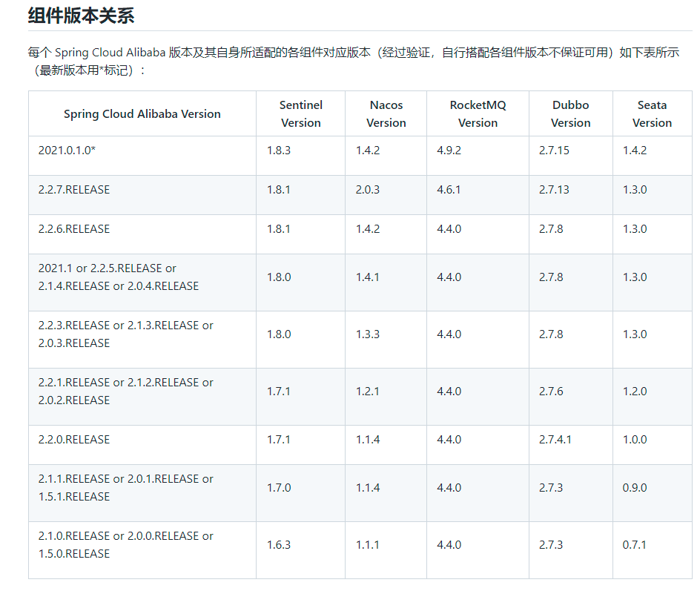
Task: Select the 2.2.7.RELEASE row label
Action: coord(73,190)
